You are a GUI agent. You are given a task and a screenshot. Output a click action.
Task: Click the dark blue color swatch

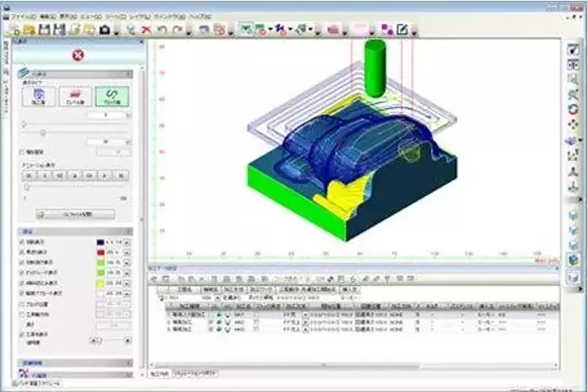point(100,243)
